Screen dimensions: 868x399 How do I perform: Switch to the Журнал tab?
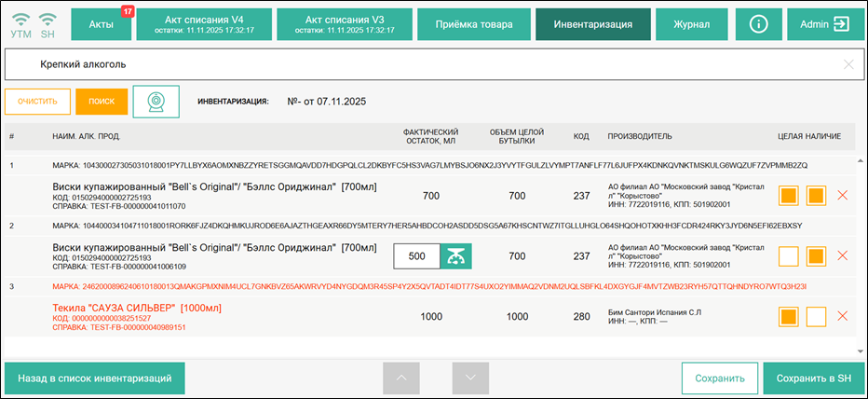point(692,24)
